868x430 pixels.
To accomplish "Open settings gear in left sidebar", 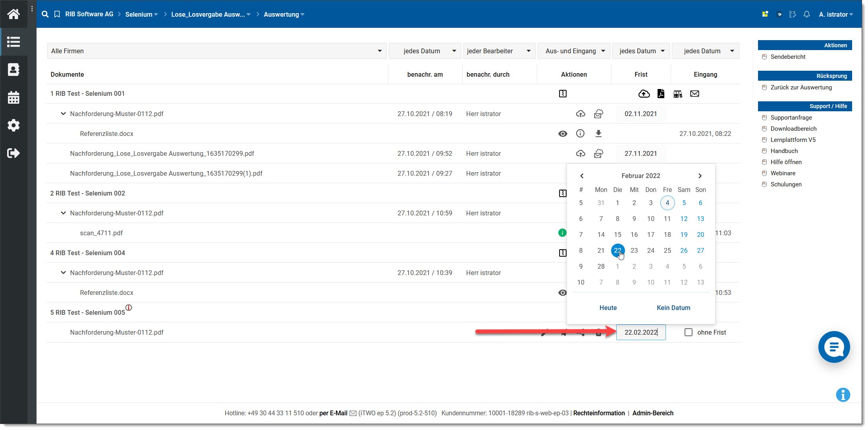I will coord(14,125).
